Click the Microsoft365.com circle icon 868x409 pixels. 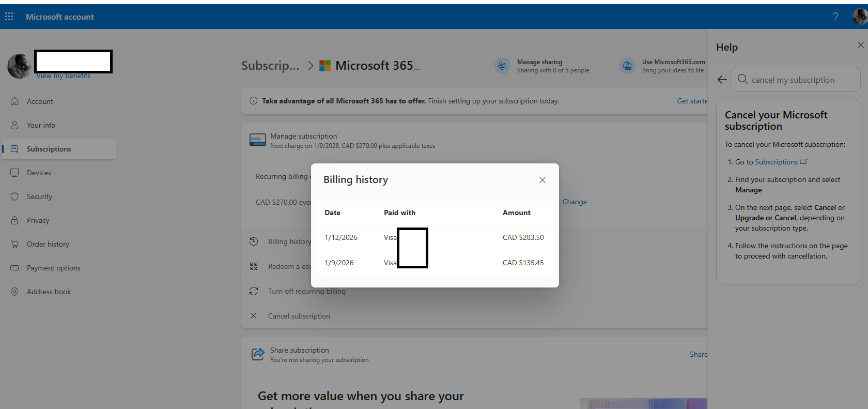coord(627,66)
